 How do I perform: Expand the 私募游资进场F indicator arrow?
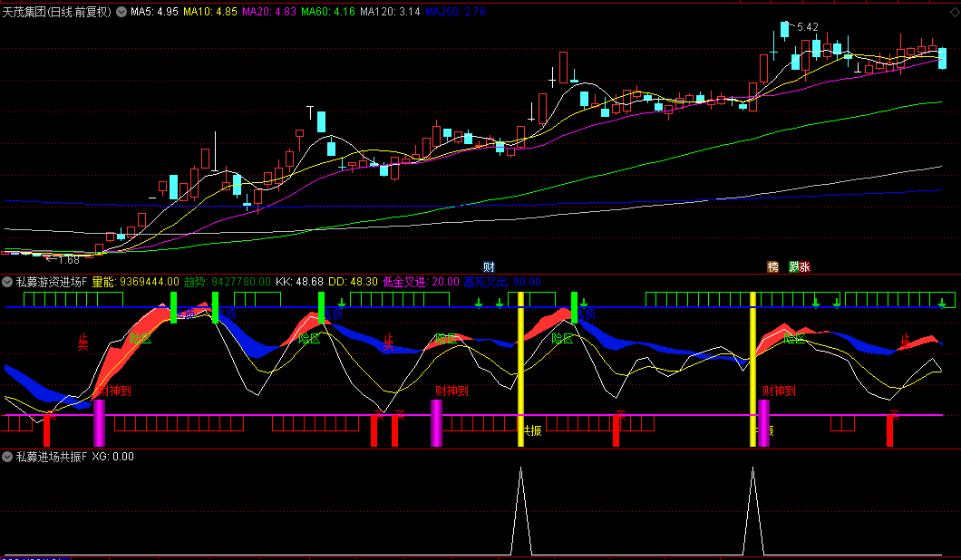tap(8, 282)
